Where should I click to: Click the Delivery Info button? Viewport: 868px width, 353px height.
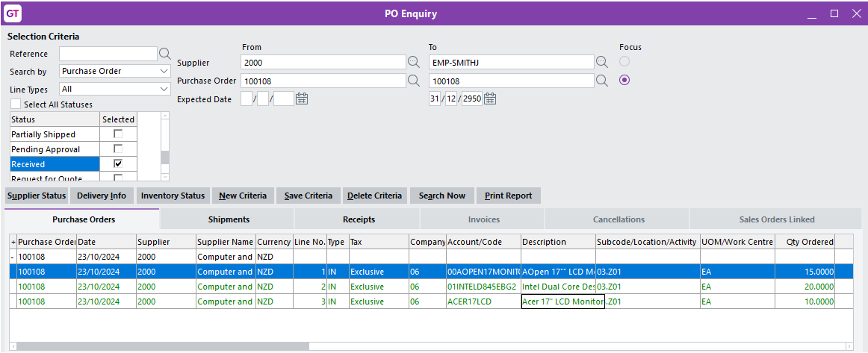102,196
